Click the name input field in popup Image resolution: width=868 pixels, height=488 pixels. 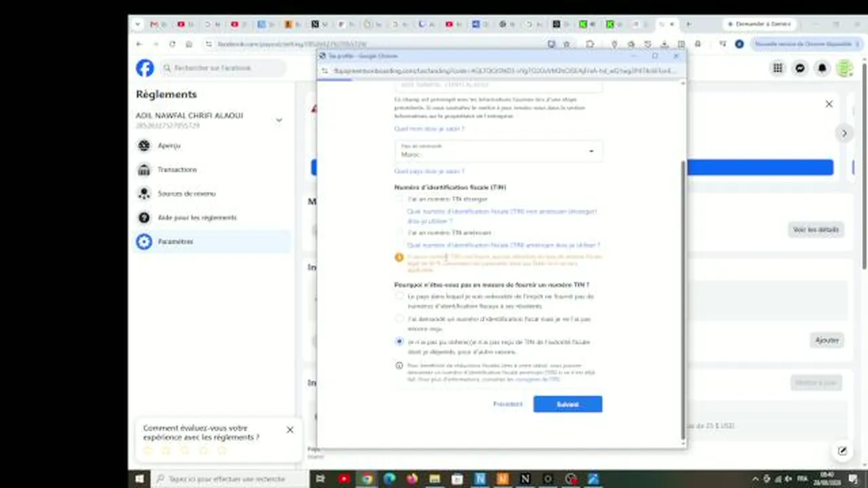[x=498, y=86]
